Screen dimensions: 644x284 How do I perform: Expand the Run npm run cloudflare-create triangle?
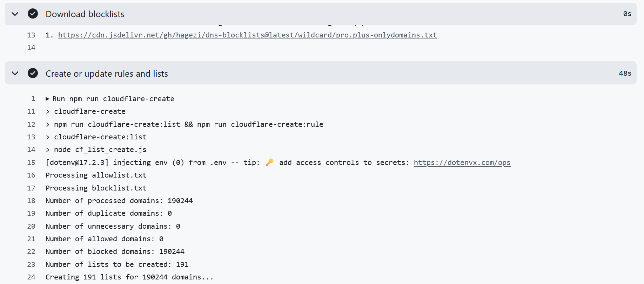pyautogui.click(x=47, y=99)
